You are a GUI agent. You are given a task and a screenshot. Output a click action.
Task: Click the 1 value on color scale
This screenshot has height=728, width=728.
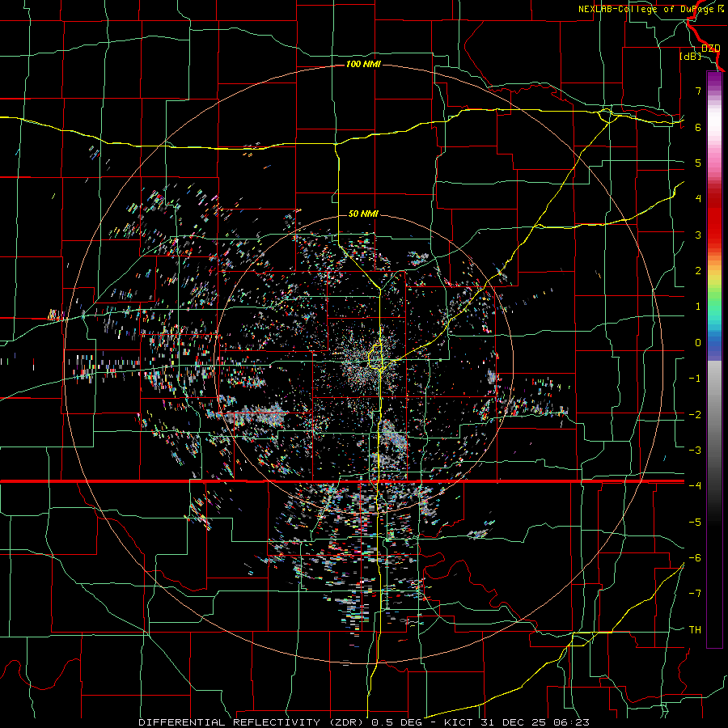(x=698, y=307)
